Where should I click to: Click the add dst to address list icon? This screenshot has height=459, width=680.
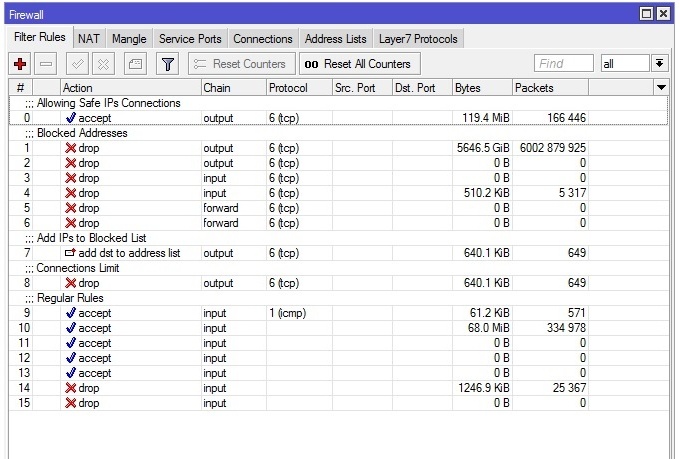[x=70, y=253]
